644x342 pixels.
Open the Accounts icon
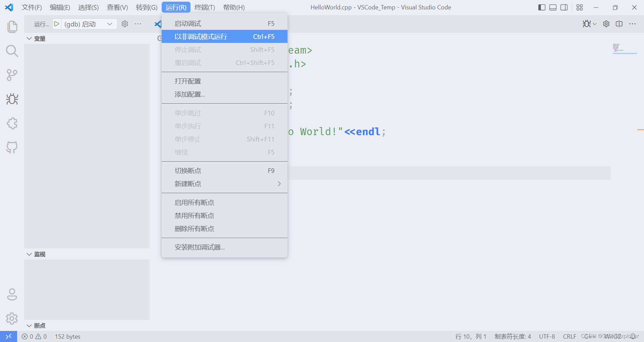(12, 294)
